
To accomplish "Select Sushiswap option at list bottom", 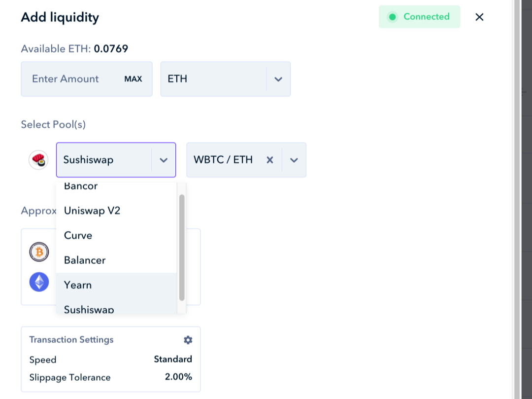I will [x=89, y=309].
